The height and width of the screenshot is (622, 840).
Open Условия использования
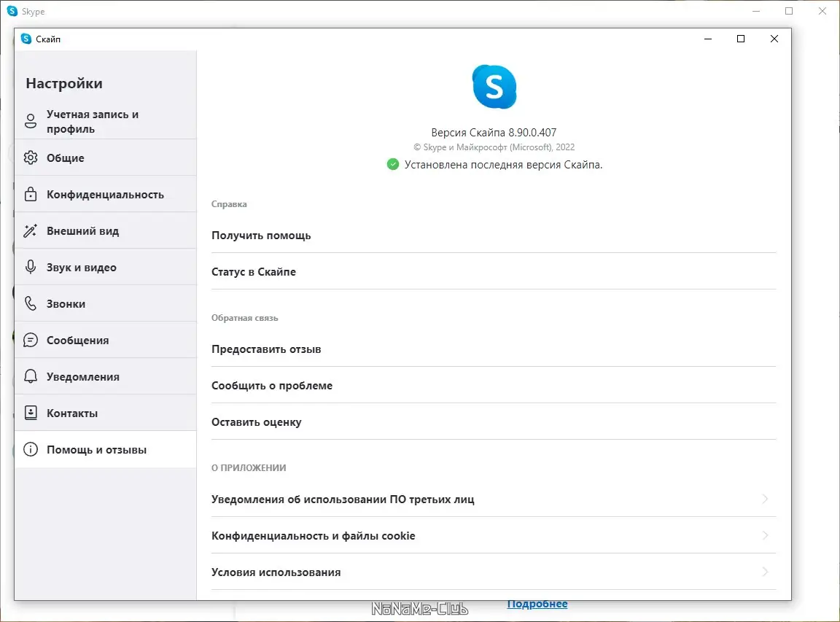(494, 572)
